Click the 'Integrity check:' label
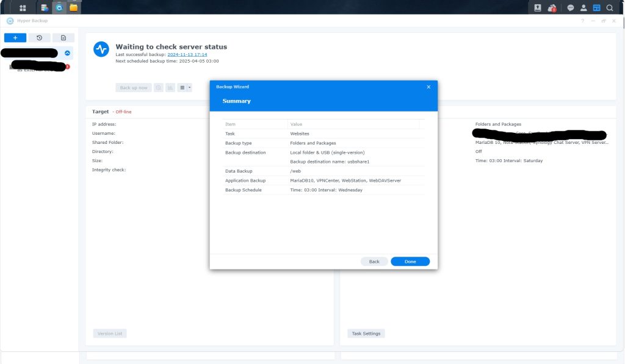 point(109,170)
